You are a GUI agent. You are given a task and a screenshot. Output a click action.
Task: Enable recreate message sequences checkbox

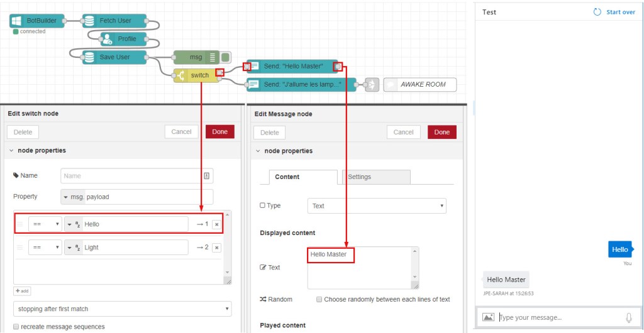tap(16, 327)
